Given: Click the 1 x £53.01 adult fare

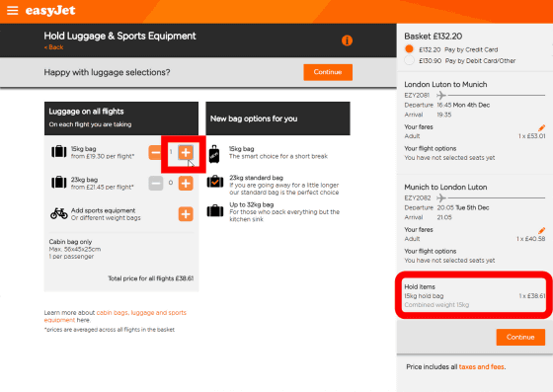Looking at the screenshot, I should click(x=532, y=136).
